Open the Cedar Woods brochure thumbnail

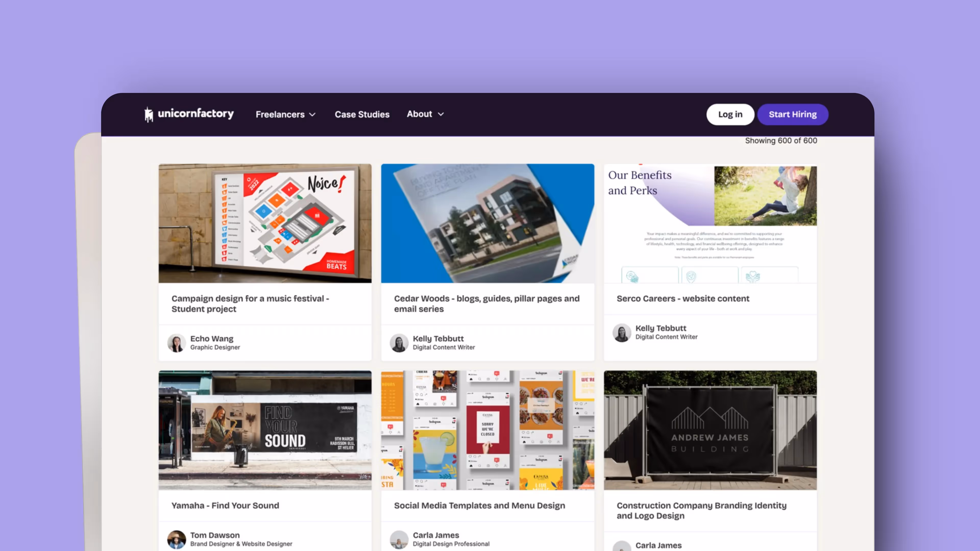coord(487,223)
